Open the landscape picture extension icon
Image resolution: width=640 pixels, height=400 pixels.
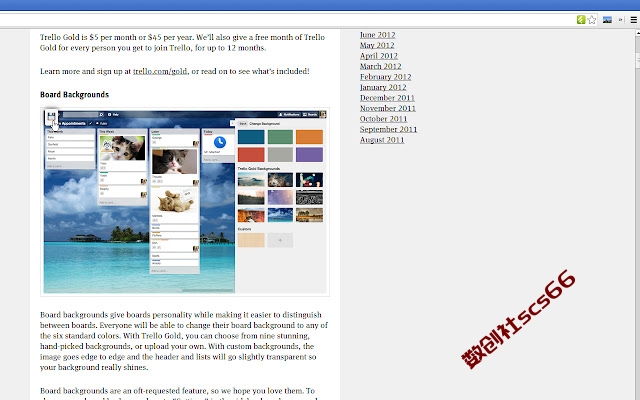pos(607,20)
